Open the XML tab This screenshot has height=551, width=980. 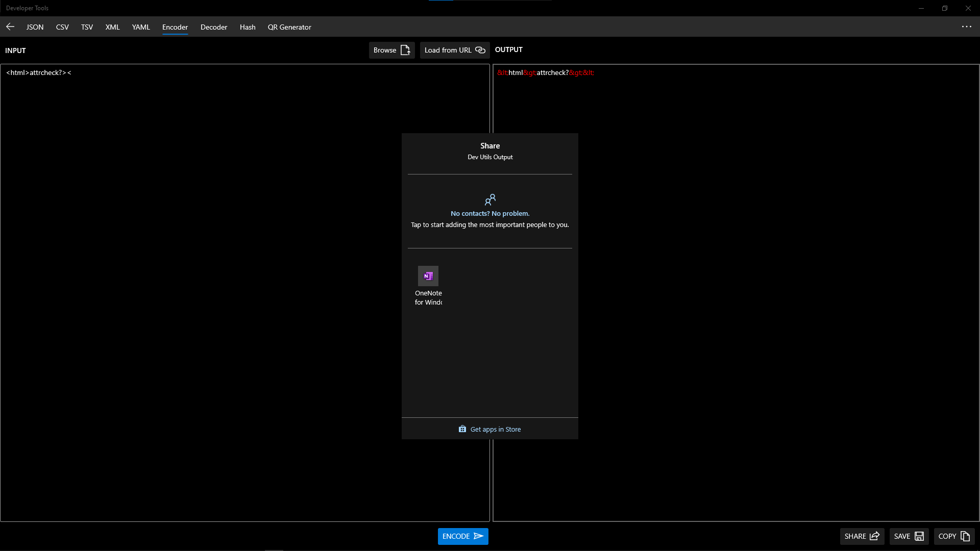pyautogui.click(x=112, y=27)
